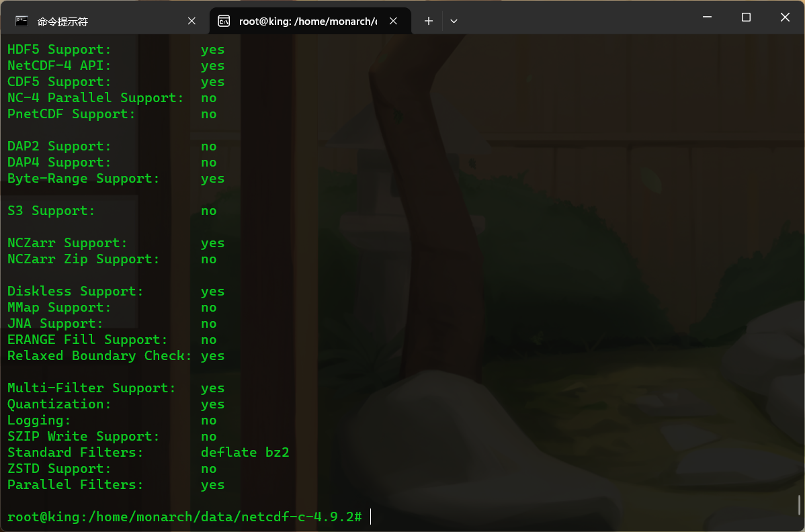Click 'Diskless Support:' text

(x=75, y=292)
